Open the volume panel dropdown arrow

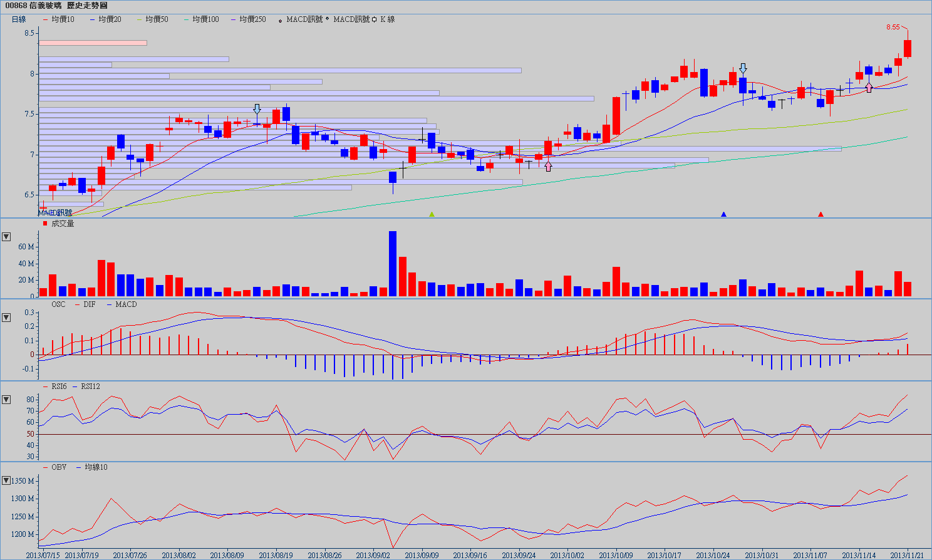coord(6,237)
